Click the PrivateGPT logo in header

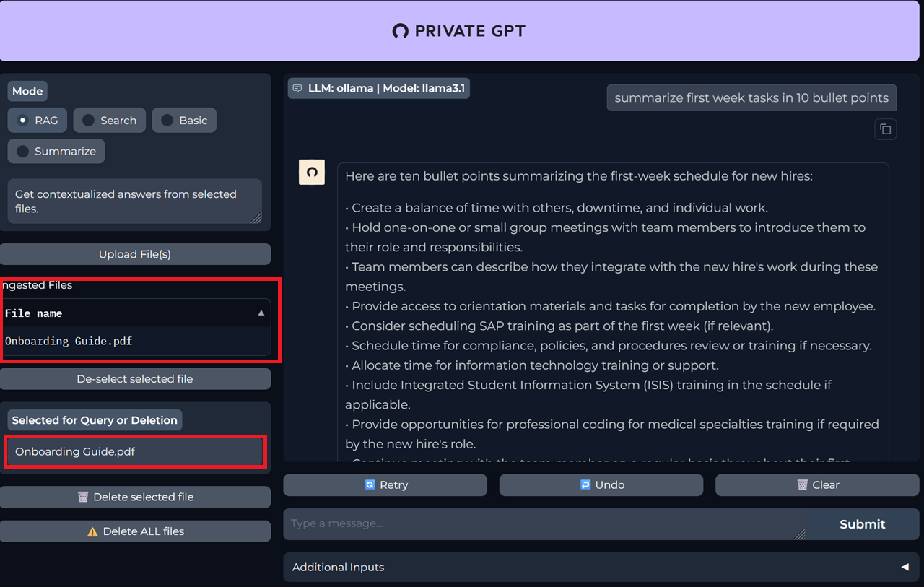[x=400, y=31]
